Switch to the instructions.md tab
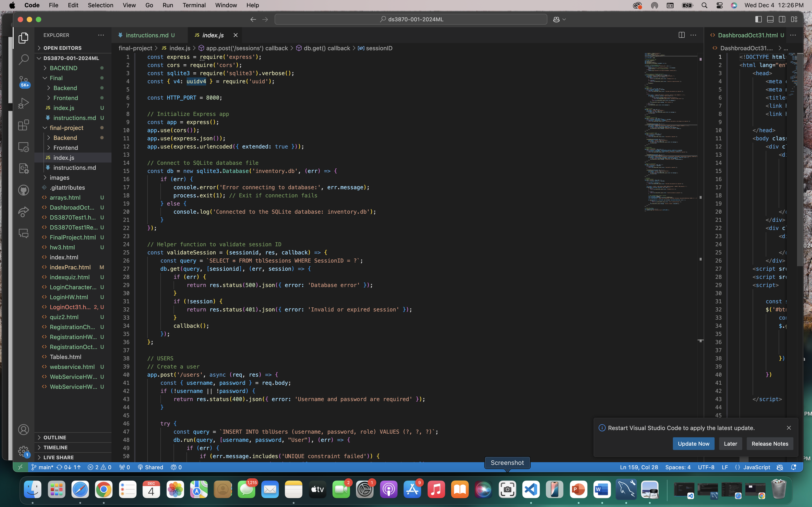 (x=147, y=35)
